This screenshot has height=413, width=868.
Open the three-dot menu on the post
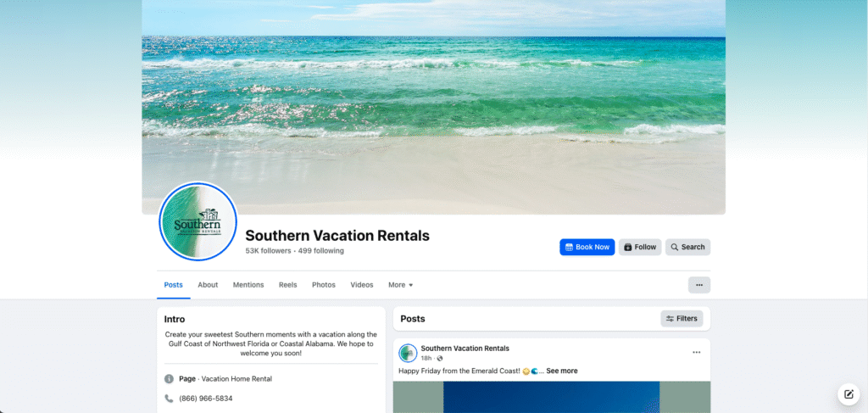[697, 352]
